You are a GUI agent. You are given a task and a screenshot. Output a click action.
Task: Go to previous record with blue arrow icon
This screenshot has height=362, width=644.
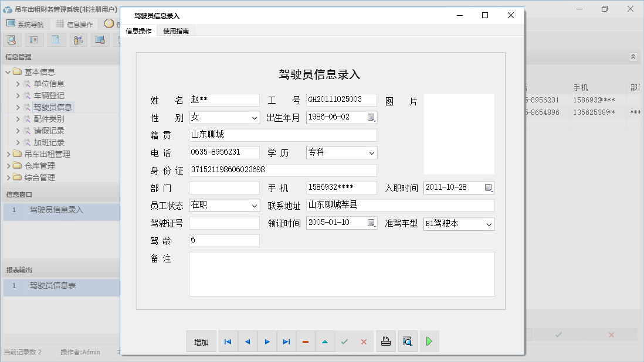point(247,341)
